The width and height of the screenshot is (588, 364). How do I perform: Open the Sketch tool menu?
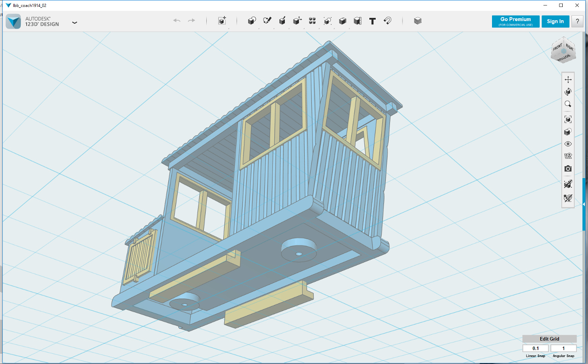(267, 21)
